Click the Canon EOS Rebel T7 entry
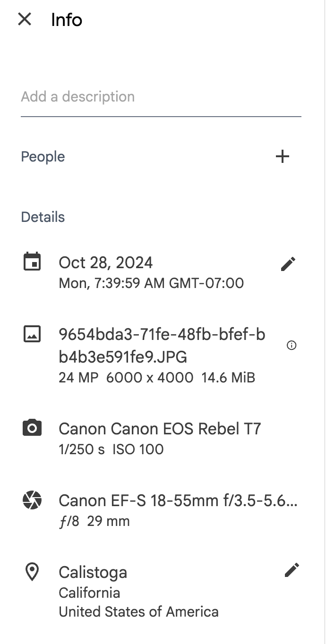Viewport: 326px width, 644px height. 160,429
